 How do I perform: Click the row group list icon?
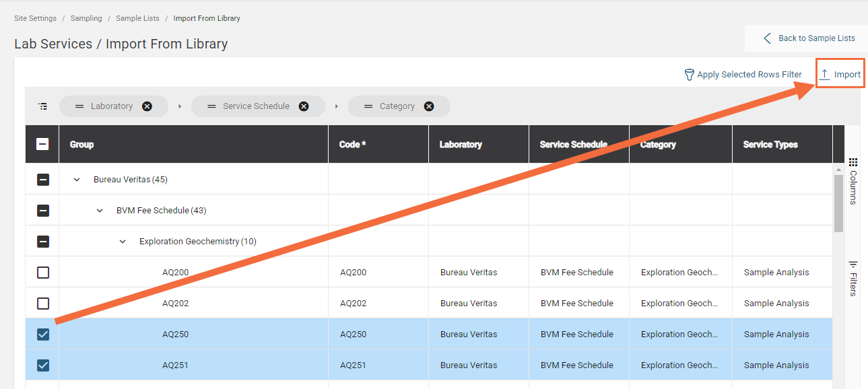(x=43, y=106)
